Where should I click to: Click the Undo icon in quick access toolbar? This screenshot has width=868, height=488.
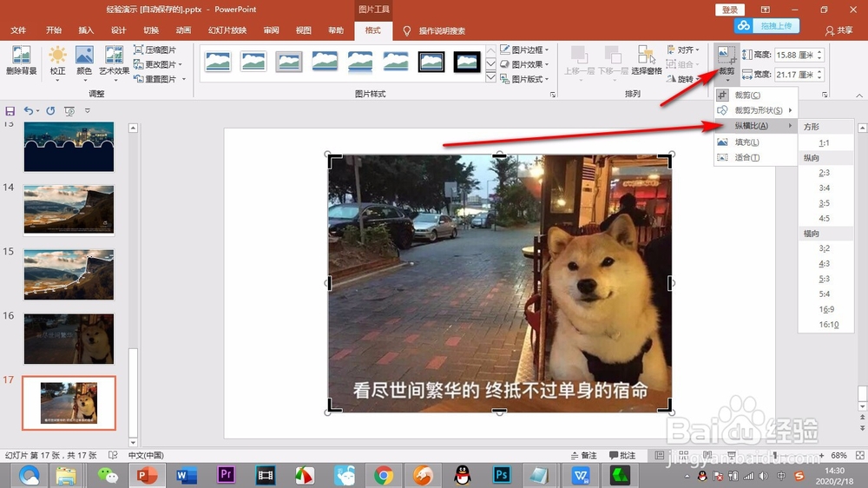click(x=29, y=111)
